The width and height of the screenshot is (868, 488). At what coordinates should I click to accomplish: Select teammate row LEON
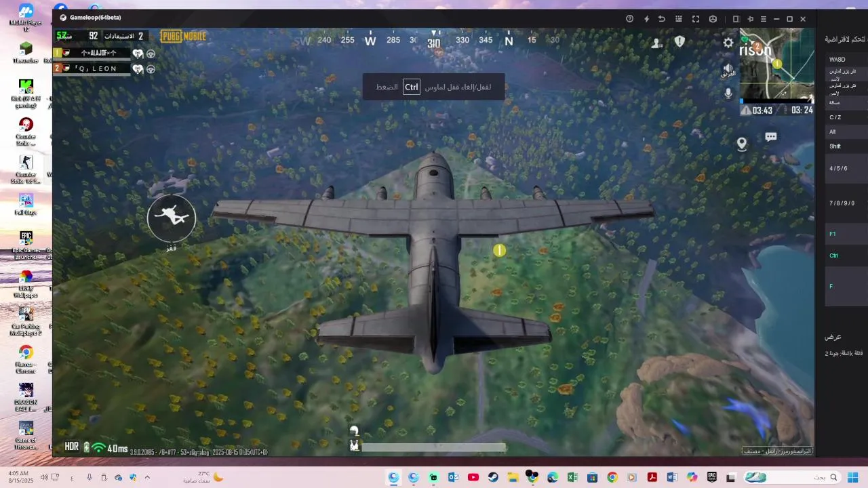92,68
